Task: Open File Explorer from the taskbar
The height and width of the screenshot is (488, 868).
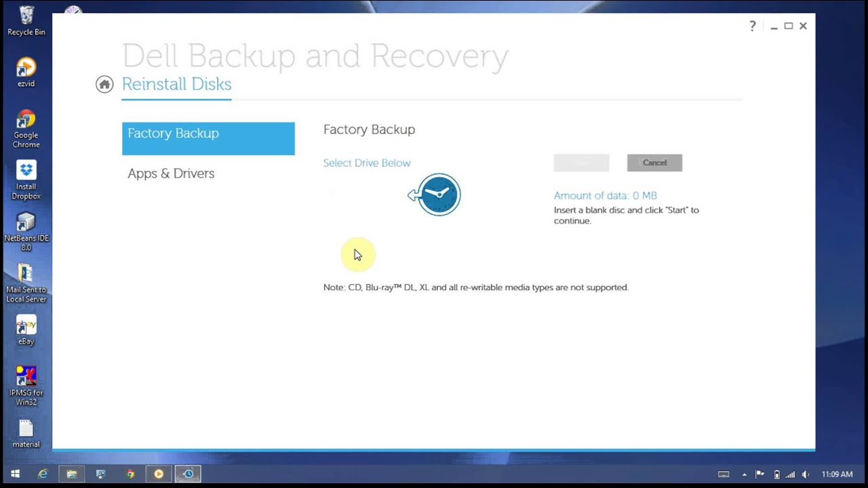Action: pyautogui.click(x=71, y=474)
